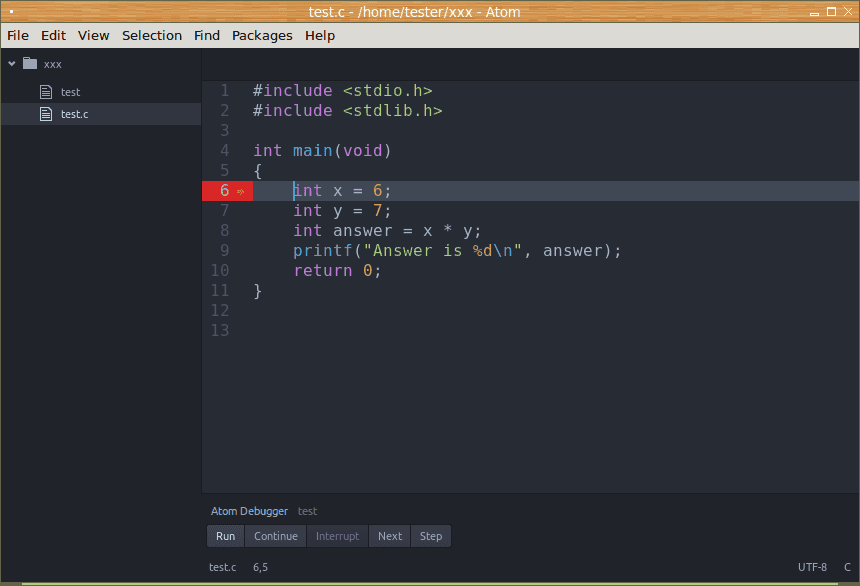The width and height of the screenshot is (860, 586).
Task: Click the file icon beside test.c
Action: (46, 114)
